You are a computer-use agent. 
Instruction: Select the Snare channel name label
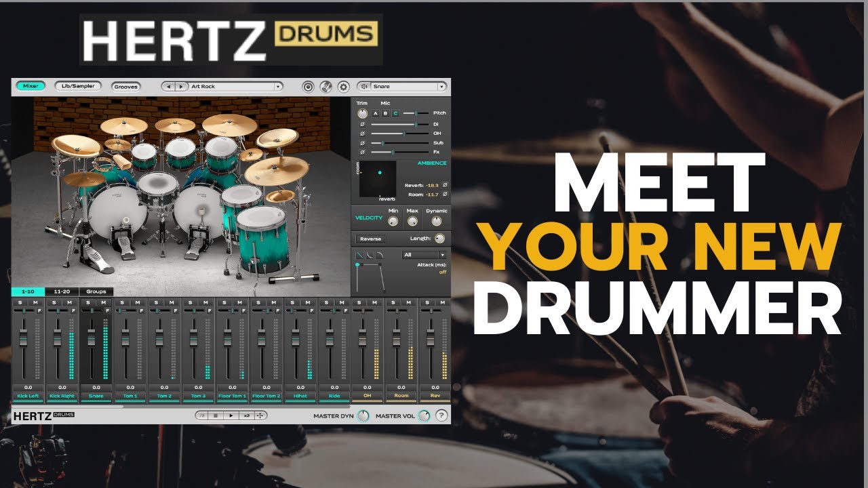(96, 396)
